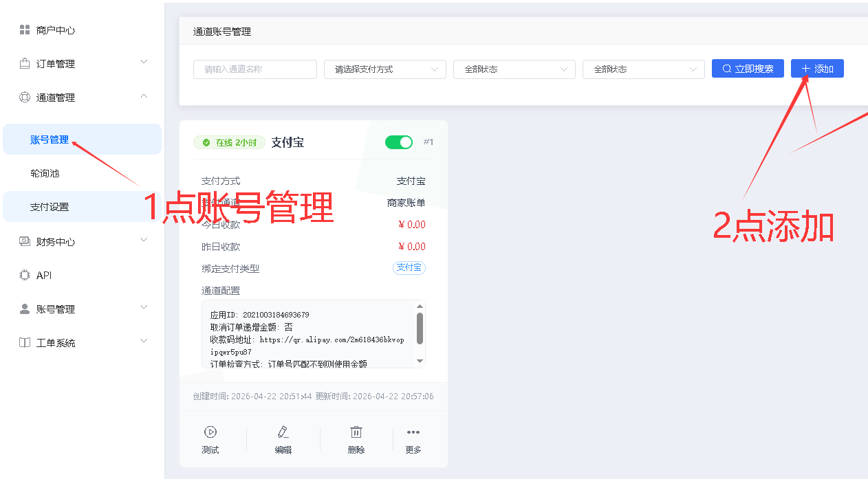The width and height of the screenshot is (868, 479).
Task: Open the second 全部状态 dropdown
Action: [643, 69]
